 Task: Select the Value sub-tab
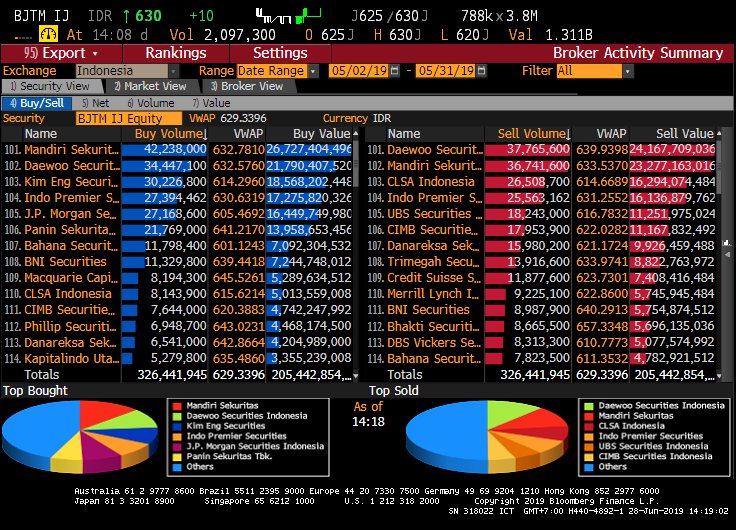(x=212, y=103)
